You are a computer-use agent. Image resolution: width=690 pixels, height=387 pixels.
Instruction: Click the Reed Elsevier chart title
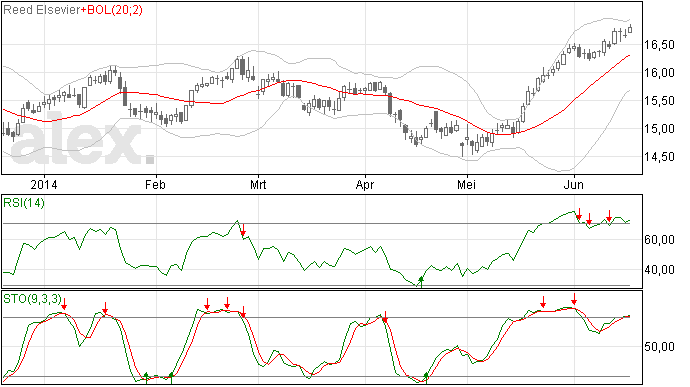pos(42,10)
